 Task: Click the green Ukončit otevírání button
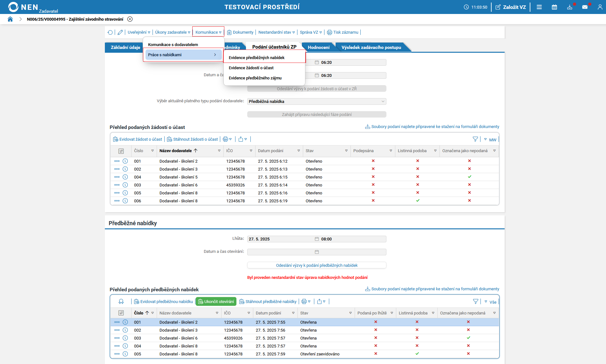[x=216, y=301]
